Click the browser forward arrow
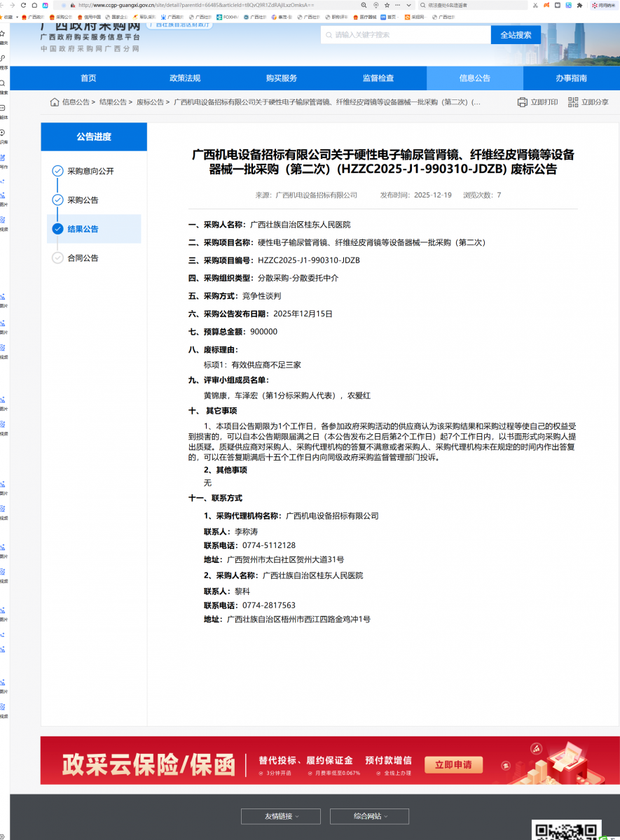Image resolution: width=620 pixels, height=840 pixels. click(x=12, y=5)
